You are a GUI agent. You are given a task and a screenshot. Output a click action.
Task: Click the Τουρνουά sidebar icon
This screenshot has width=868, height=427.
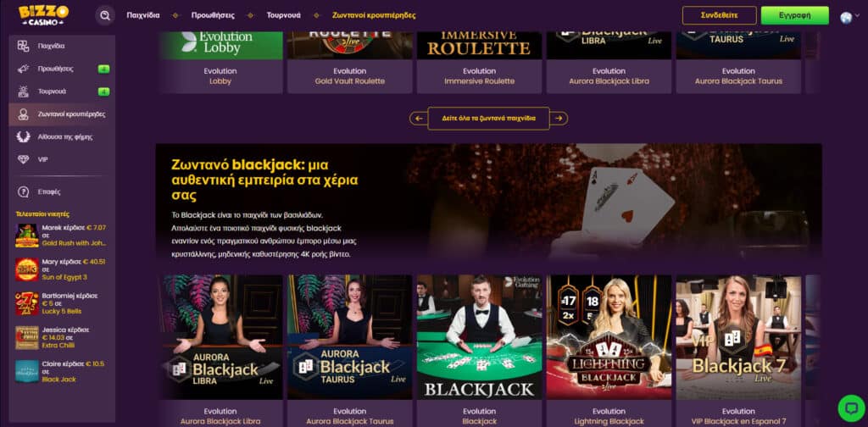click(23, 91)
